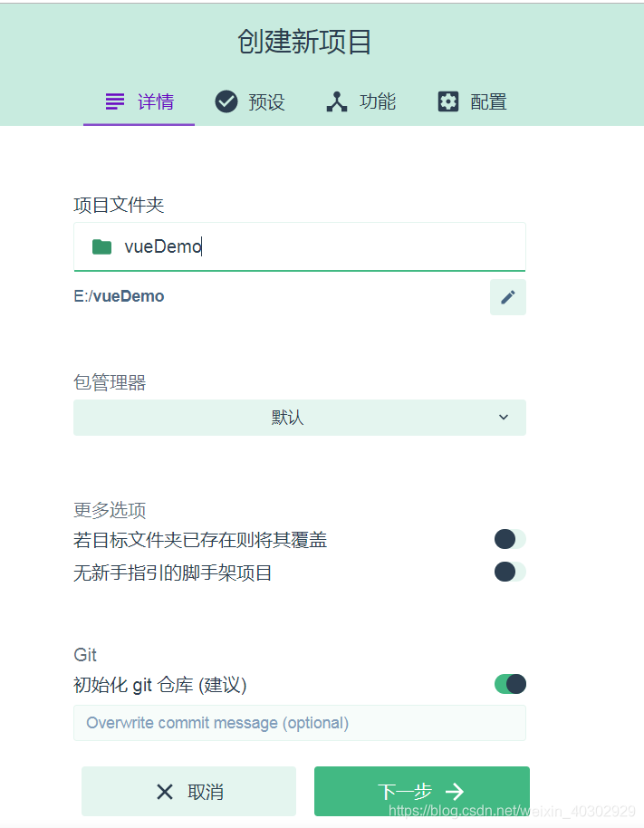The height and width of the screenshot is (828, 644).
Task: Click the overwrite commit message field
Action: tap(299, 723)
